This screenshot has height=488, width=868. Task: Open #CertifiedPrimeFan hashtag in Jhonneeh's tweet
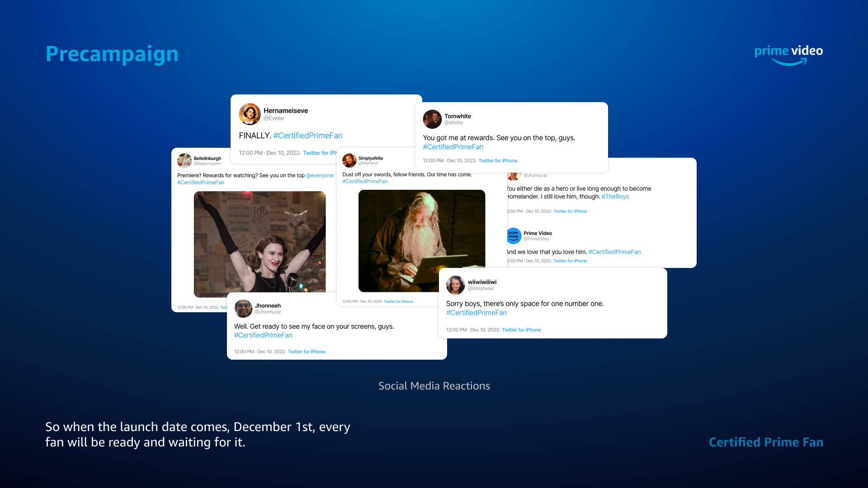pos(263,335)
